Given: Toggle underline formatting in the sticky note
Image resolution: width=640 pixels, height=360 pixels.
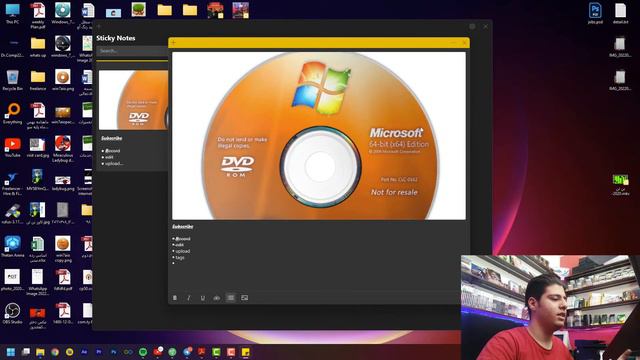Looking at the screenshot, I should click(x=202, y=298).
